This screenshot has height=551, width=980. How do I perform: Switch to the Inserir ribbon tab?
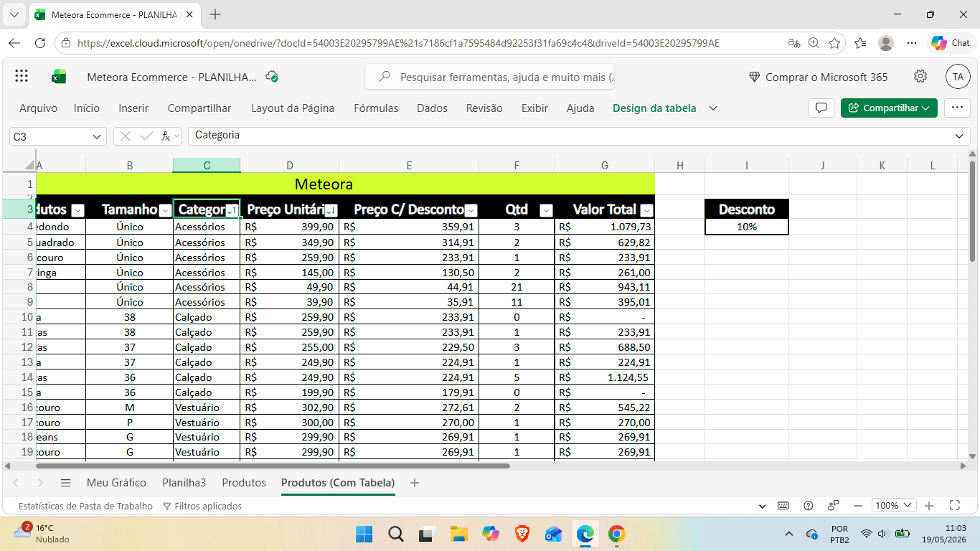pos(133,108)
